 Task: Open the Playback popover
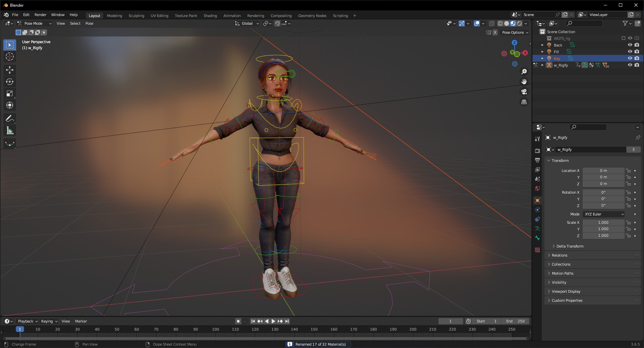click(27, 321)
